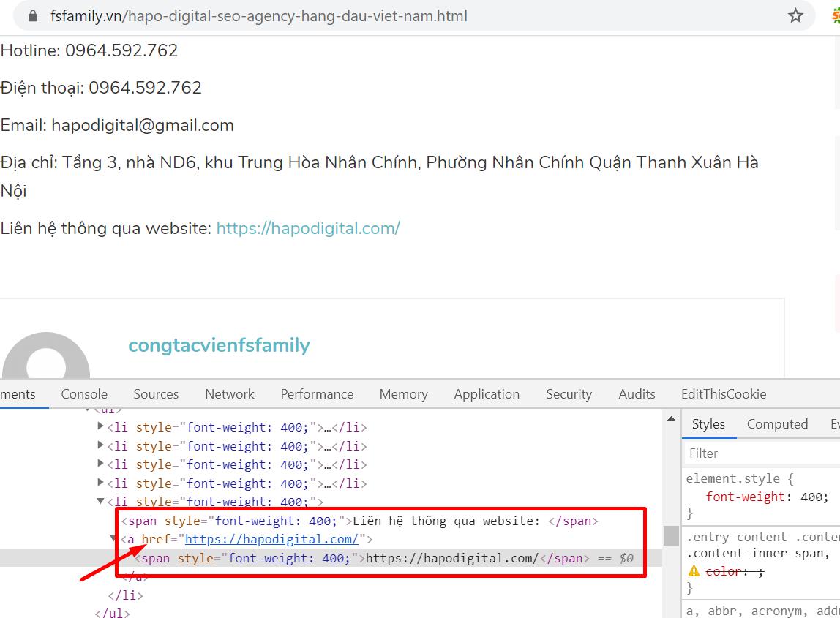Click the href URL in DOM tree
Image resolution: width=840 pixels, height=618 pixels.
(x=271, y=539)
